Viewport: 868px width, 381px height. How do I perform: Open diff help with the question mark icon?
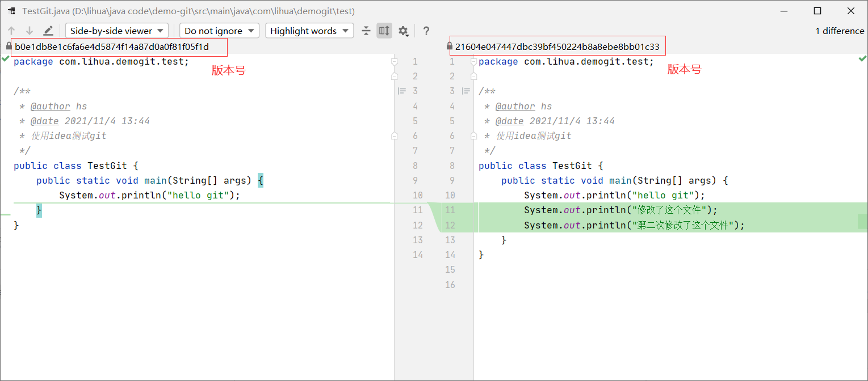(x=426, y=31)
